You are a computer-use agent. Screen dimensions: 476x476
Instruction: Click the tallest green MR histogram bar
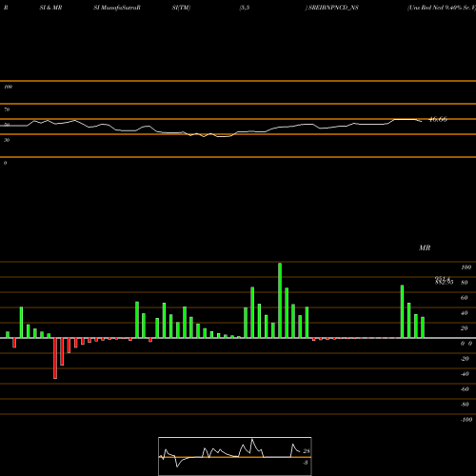(280, 301)
